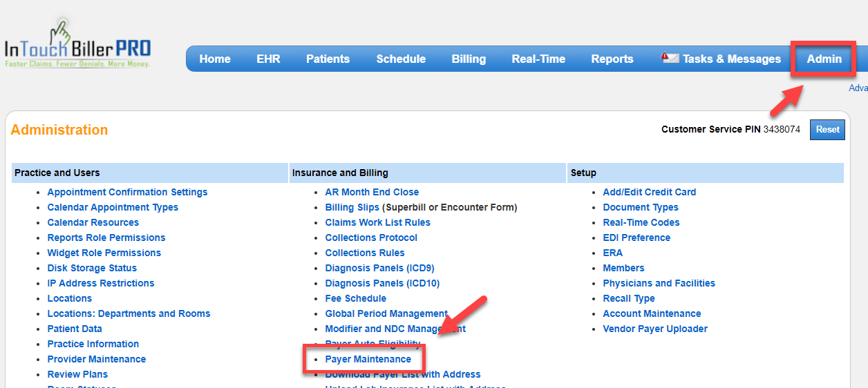Viewport: 868px width, 388px height.
Task: Open the Claims Work List Rules link
Action: (377, 222)
